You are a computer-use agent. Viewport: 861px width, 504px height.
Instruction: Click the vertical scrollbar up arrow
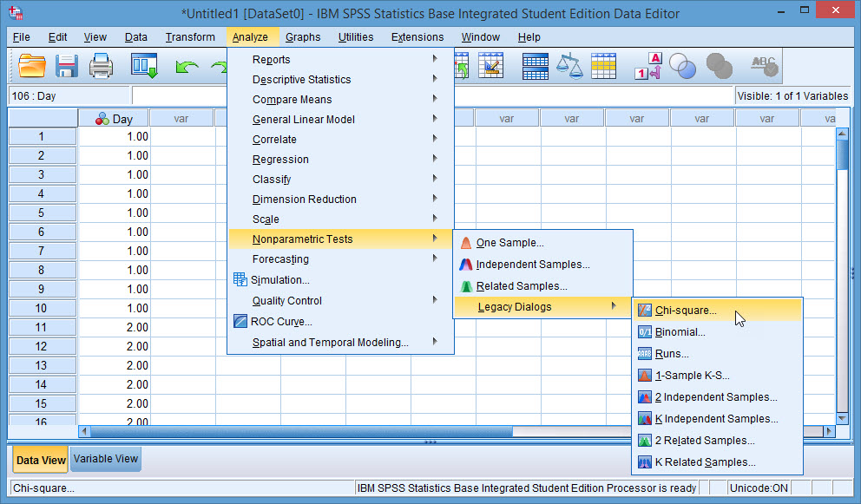(842, 134)
